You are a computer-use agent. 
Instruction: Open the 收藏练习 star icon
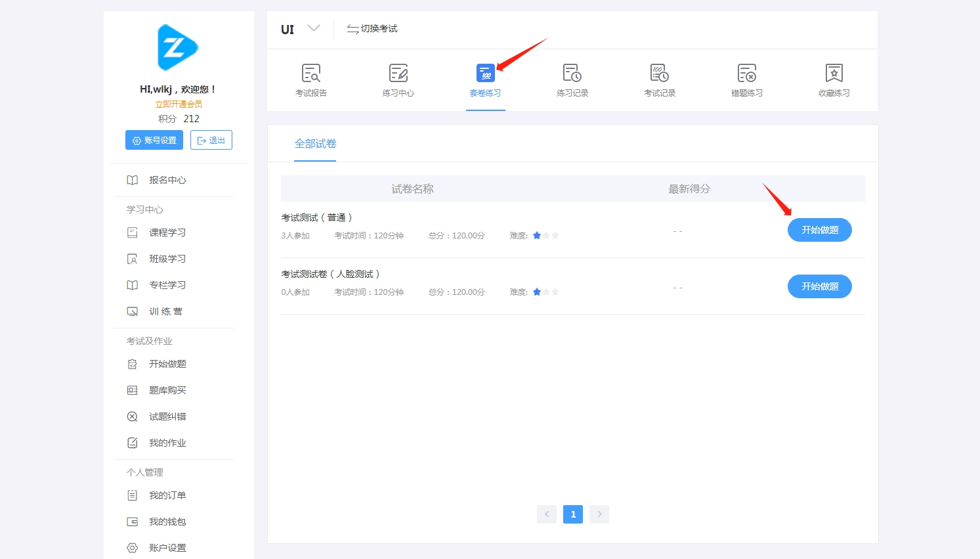coord(834,73)
